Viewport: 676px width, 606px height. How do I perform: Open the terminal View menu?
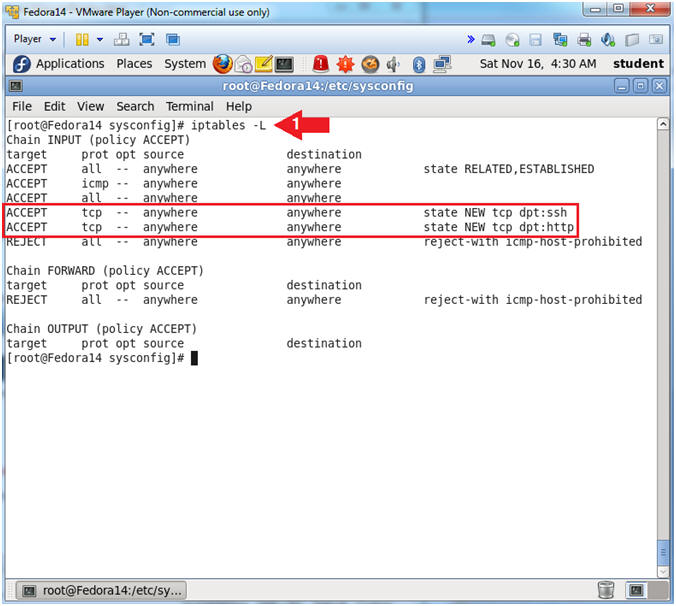coord(91,106)
